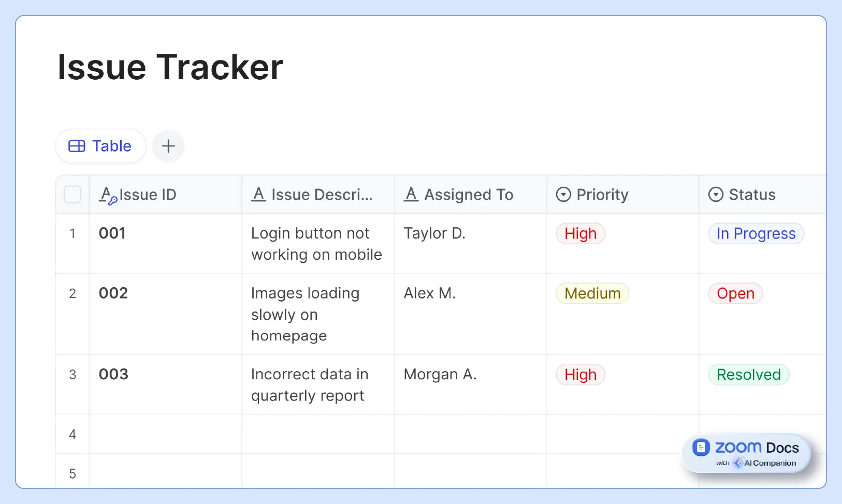Click the single-select icon on the Status header
842x504 pixels.
(x=716, y=194)
